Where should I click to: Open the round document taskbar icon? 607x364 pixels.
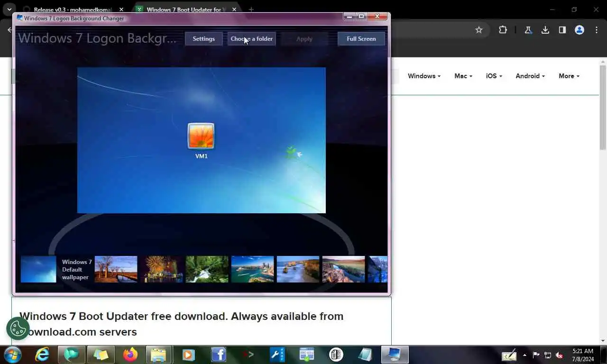[x=336, y=355]
